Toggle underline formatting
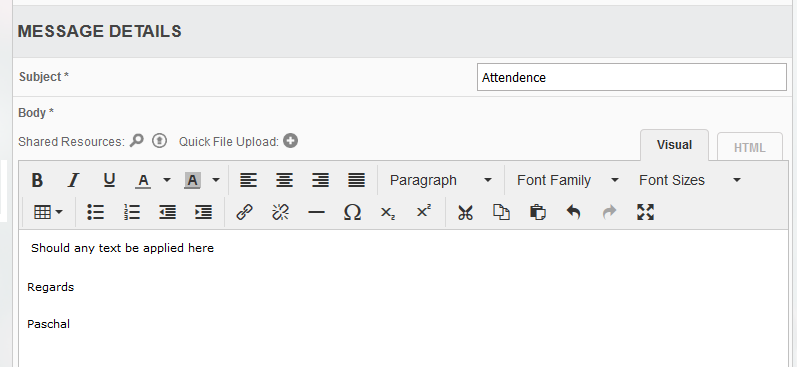The width and height of the screenshot is (797, 367). (109, 180)
